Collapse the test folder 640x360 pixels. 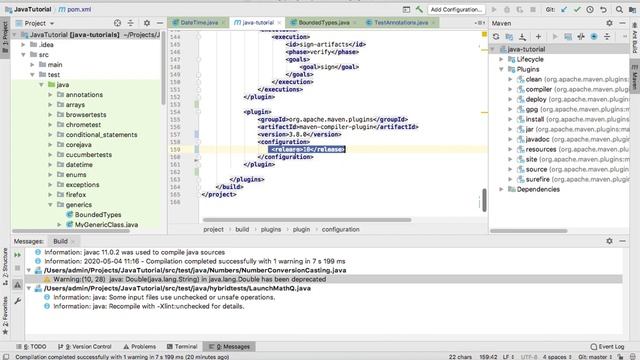[32, 75]
